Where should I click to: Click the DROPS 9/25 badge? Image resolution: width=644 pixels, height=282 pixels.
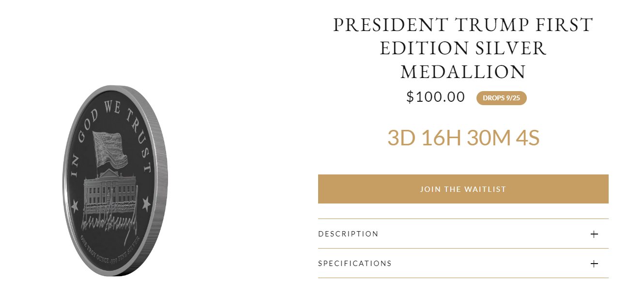501,98
